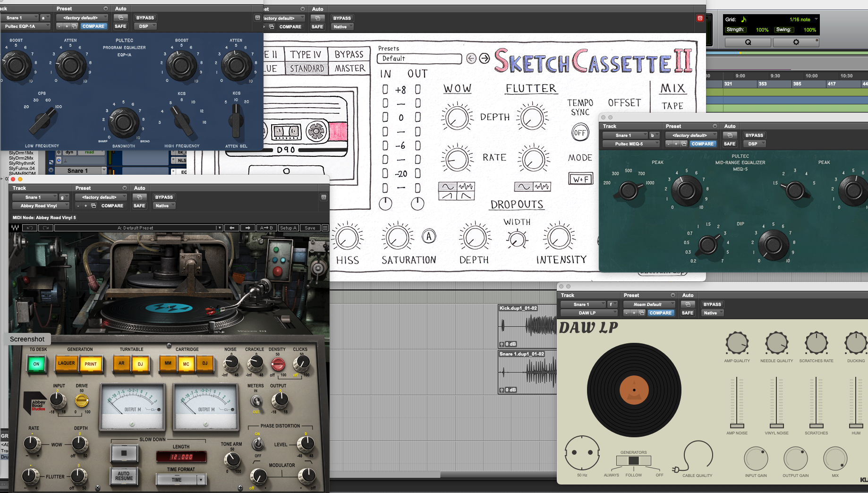Click undo arrow in Abbey Road Vinyl toolbar
868x493 pixels.
30,228
